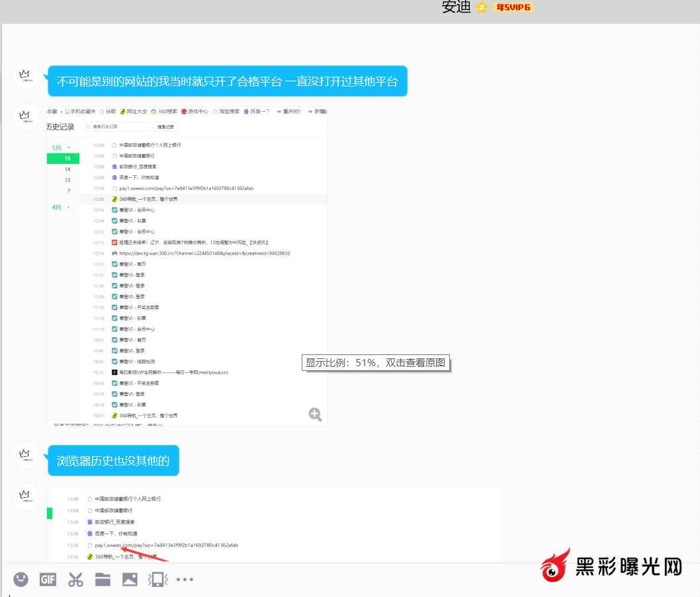700x597 pixels.
Task: Show more chat tools via three dots
Action: click(x=185, y=580)
